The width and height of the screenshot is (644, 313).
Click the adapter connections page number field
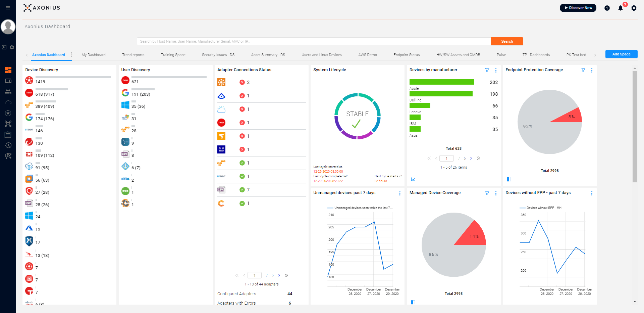pos(254,275)
